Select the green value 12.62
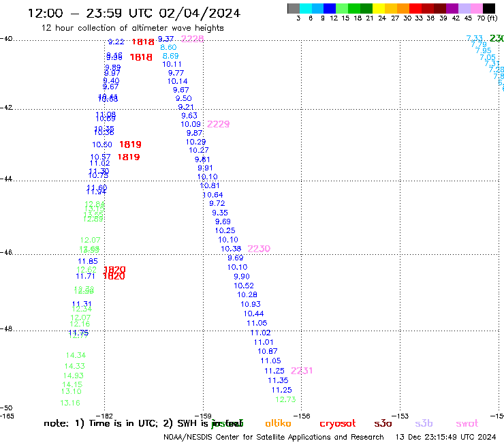The width and height of the screenshot is (504, 443). tap(86, 270)
